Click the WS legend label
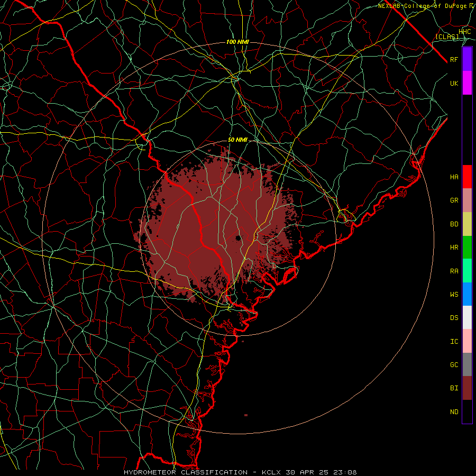 point(454,295)
